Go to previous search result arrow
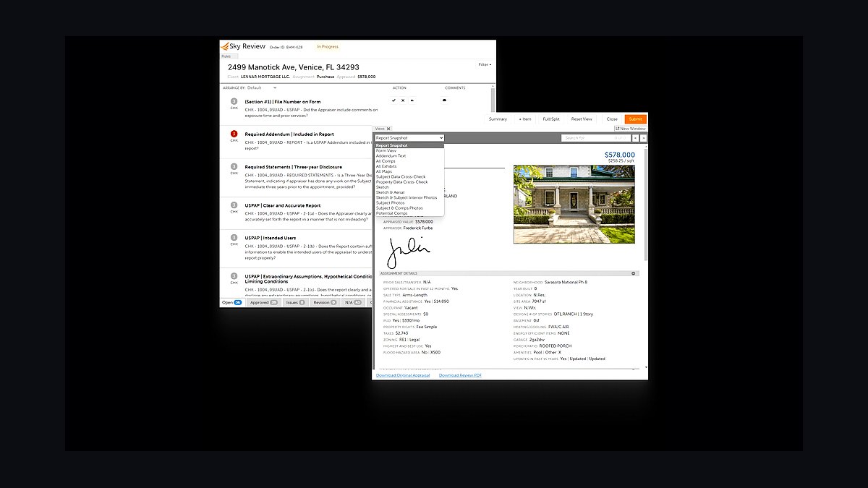Image resolution: width=868 pixels, height=488 pixels. [635, 137]
